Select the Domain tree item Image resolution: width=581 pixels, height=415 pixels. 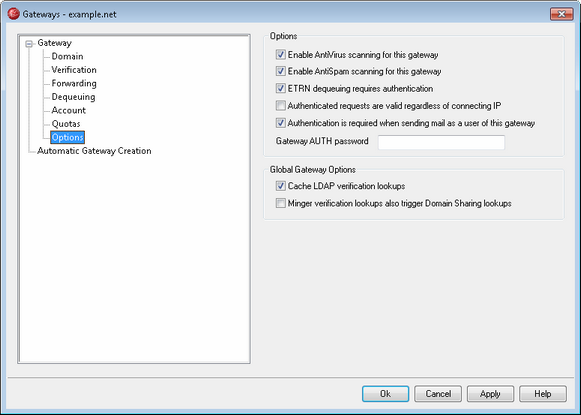67,56
